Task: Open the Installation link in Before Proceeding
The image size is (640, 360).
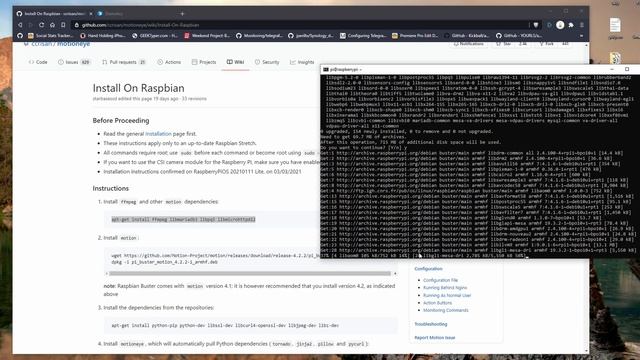Action: [x=158, y=133]
